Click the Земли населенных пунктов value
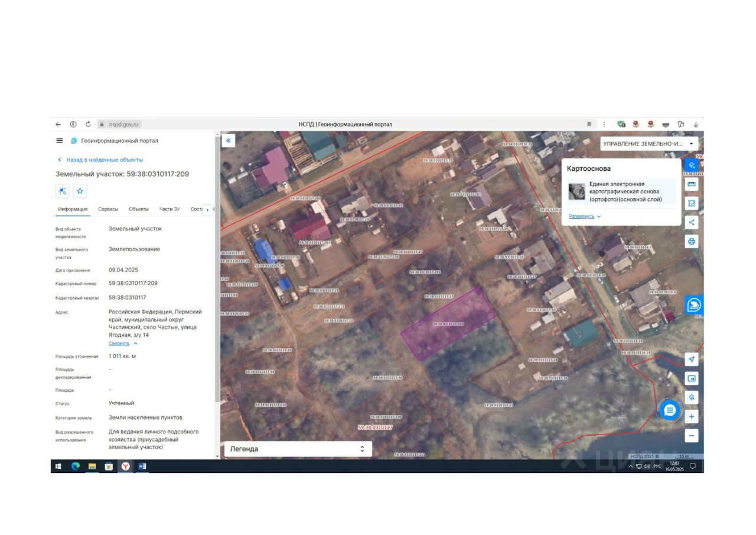The height and width of the screenshot is (535, 756). pos(145,417)
